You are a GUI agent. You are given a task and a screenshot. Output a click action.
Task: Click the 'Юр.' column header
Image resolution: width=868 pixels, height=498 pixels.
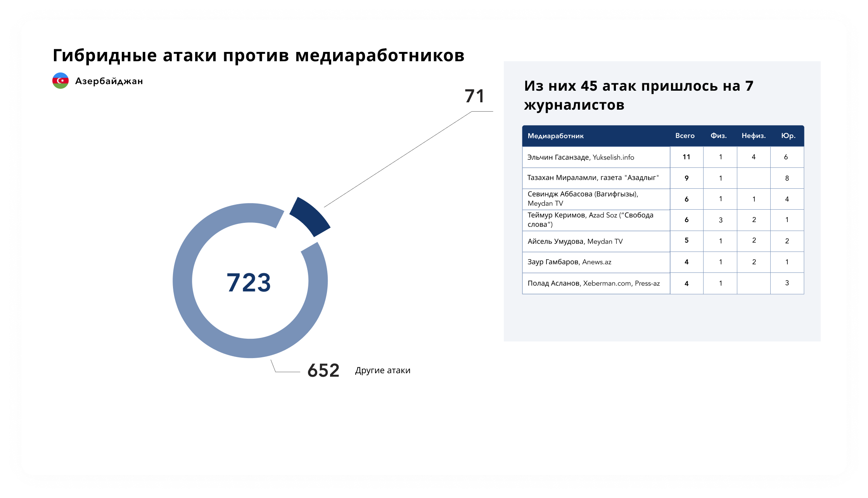(x=788, y=136)
